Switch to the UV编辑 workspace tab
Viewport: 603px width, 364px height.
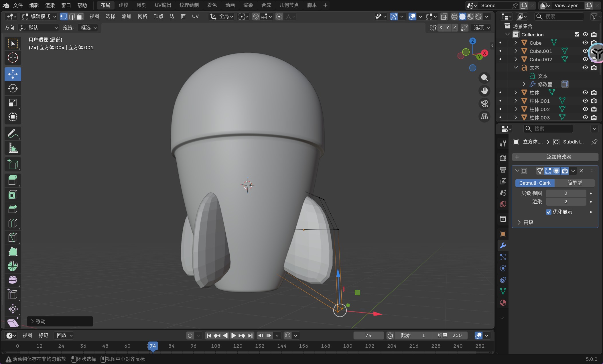pos(163,5)
